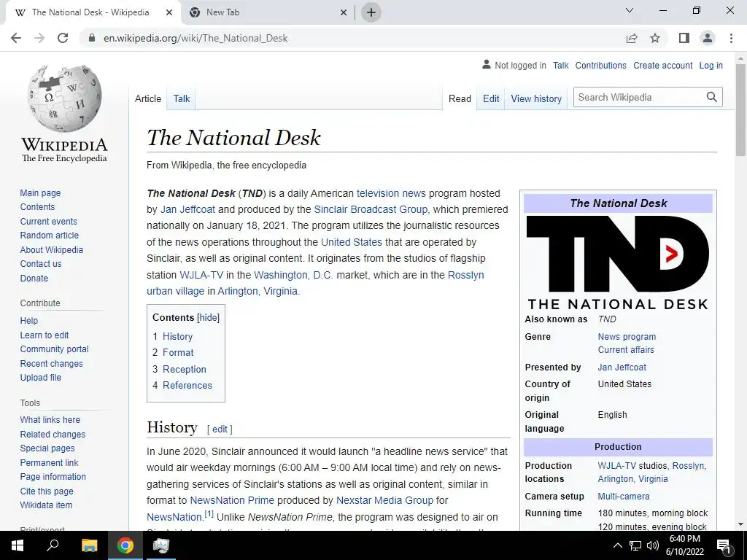Go back to previous page in Chrome

(x=16, y=38)
